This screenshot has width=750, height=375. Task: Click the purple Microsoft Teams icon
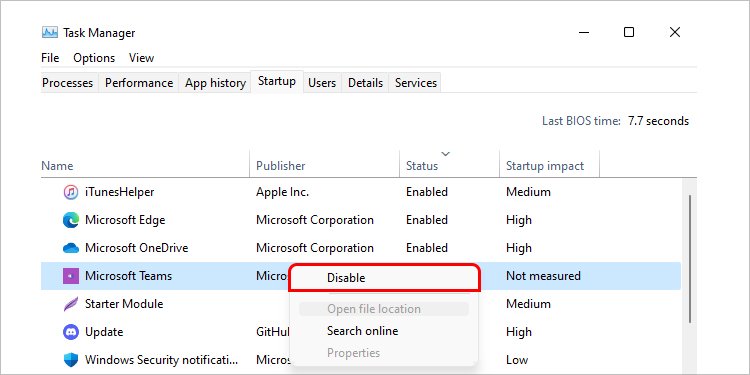[x=71, y=276]
